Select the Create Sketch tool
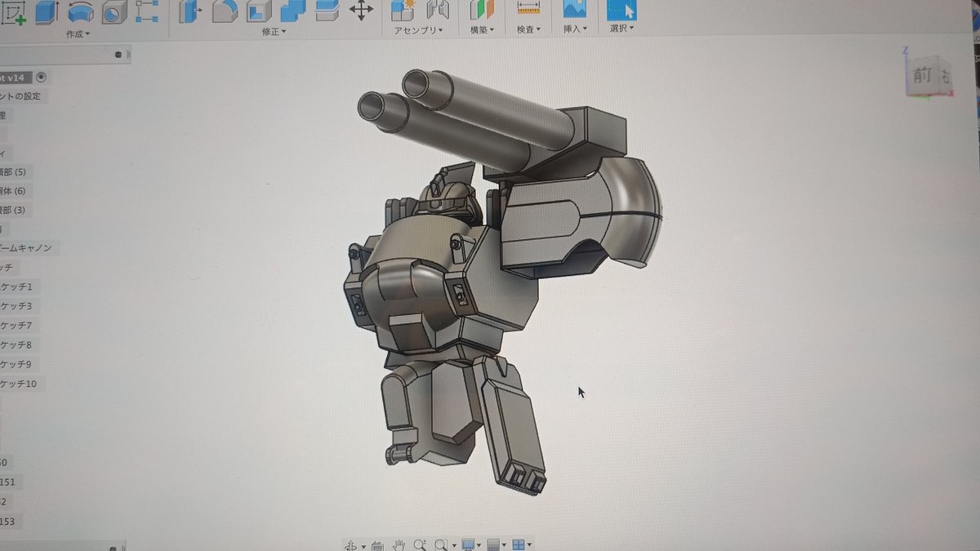The height and width of the screenshot is (551, 980). click(12, 12)
